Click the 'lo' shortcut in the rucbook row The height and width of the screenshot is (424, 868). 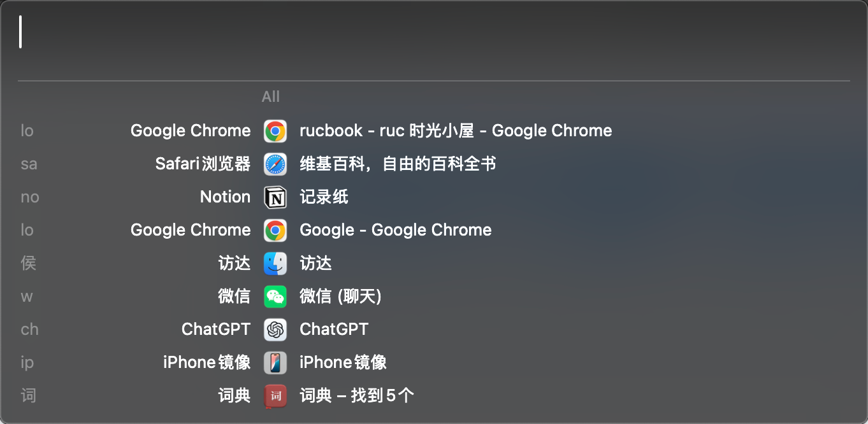(x=27, y=131)
